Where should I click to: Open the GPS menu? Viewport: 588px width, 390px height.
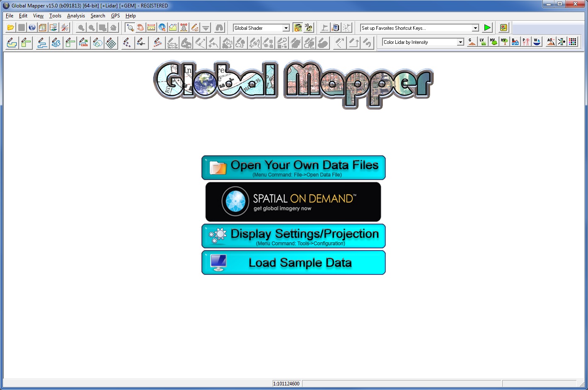pyautogui.click(x=115, y=16)
